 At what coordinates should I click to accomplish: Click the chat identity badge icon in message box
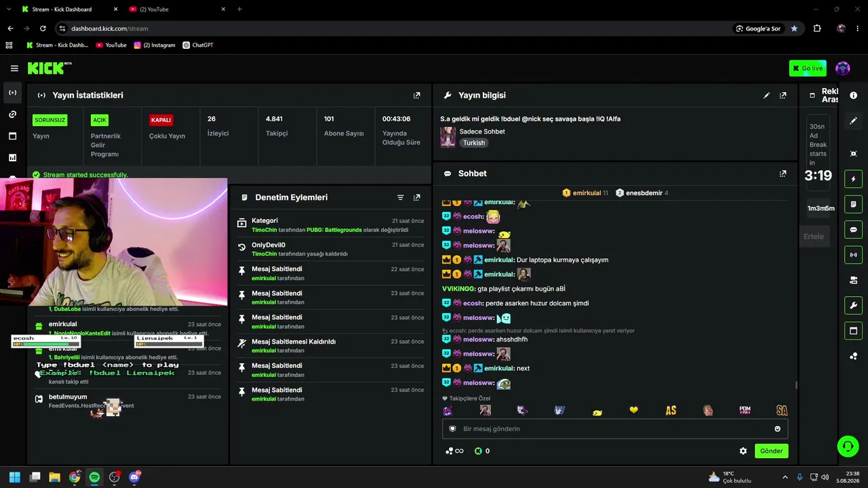[453, 429]
